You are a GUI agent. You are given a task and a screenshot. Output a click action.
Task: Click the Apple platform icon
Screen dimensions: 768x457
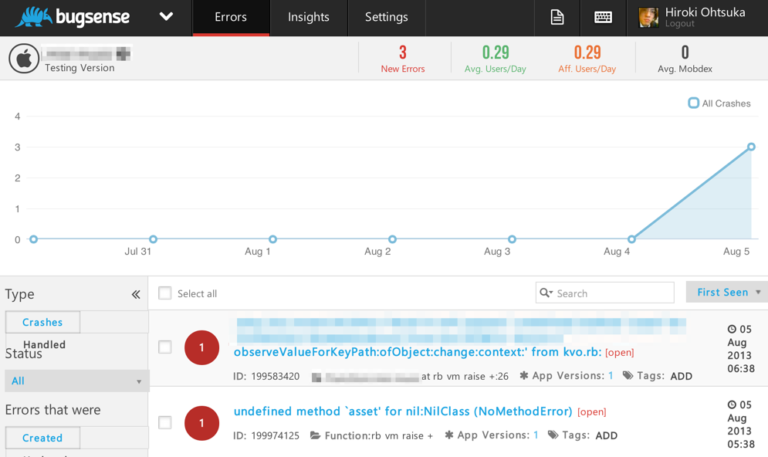(23, 59)
